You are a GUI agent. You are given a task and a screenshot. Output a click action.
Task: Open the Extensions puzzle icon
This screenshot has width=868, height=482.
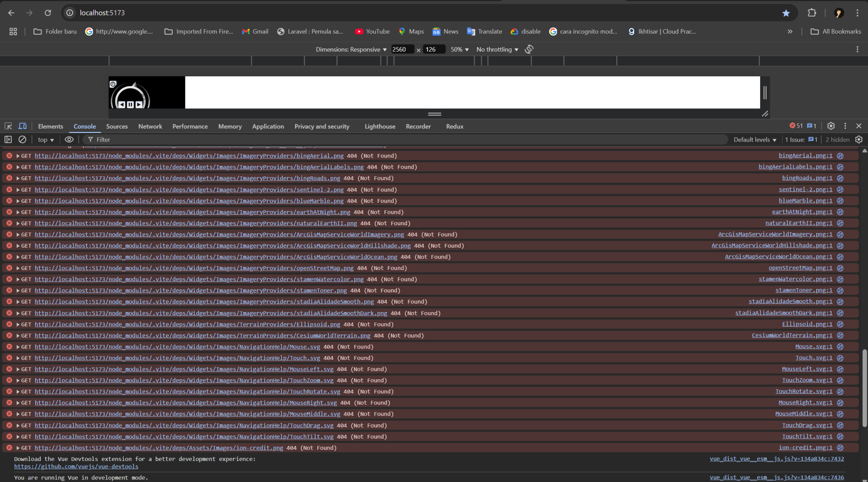pos(812,13)
